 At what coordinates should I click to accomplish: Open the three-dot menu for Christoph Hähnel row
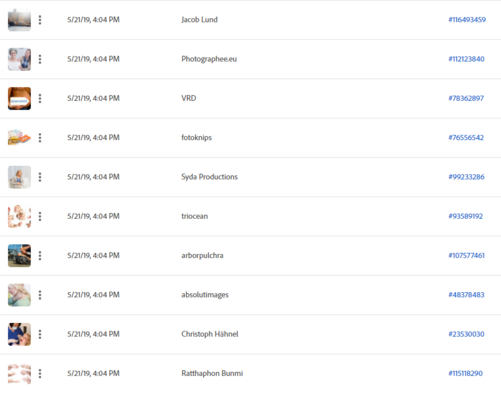40,334
